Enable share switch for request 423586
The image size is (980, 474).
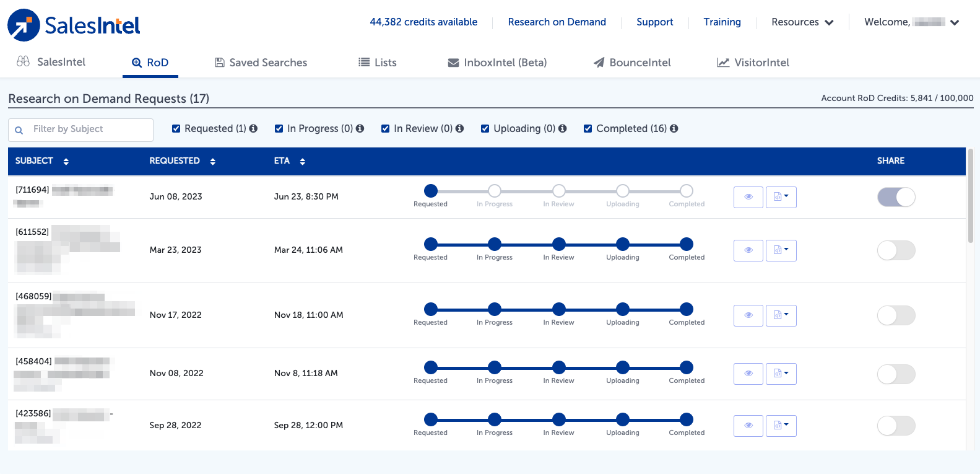[896, 426]
